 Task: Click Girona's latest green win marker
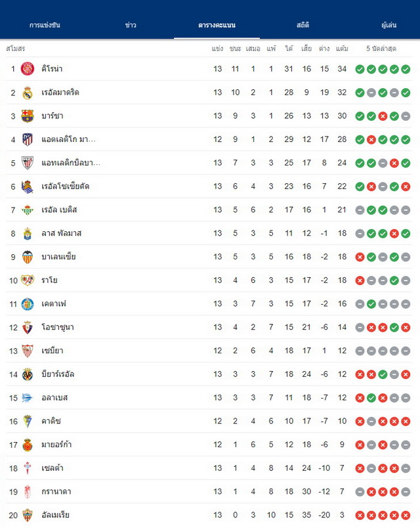point(406,69)
